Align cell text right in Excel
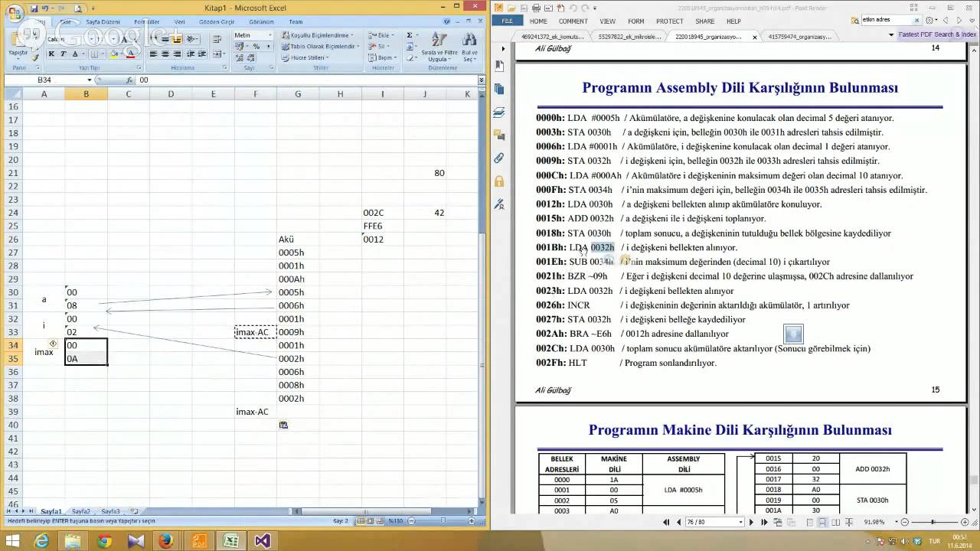 coord(176,54)
